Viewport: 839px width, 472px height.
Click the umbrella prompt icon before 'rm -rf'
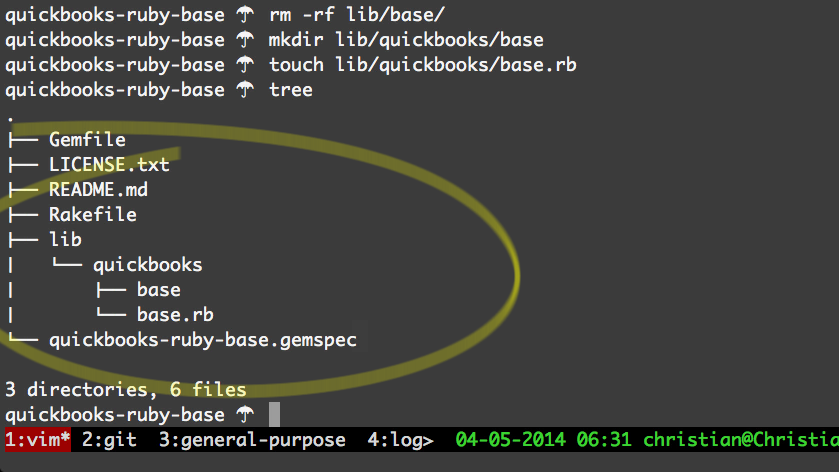click(246, 15)
